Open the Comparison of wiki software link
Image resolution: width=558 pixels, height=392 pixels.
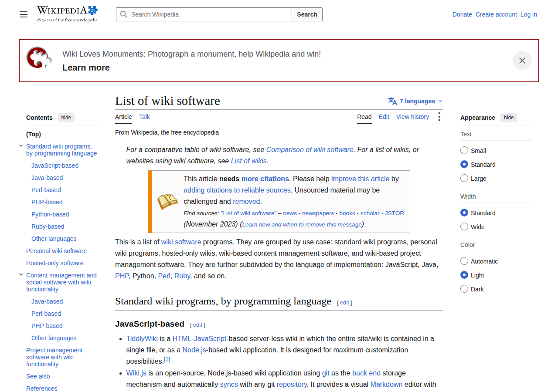[310, 149]
